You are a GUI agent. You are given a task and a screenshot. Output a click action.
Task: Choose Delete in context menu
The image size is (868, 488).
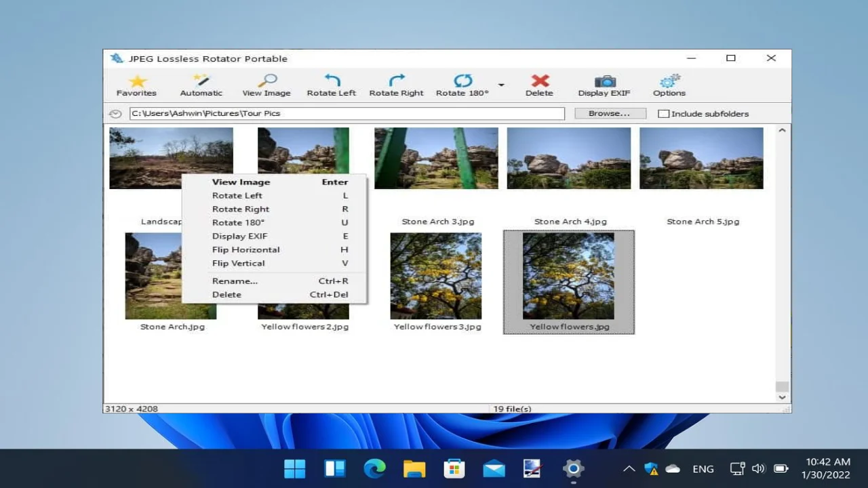pos(275,294)
